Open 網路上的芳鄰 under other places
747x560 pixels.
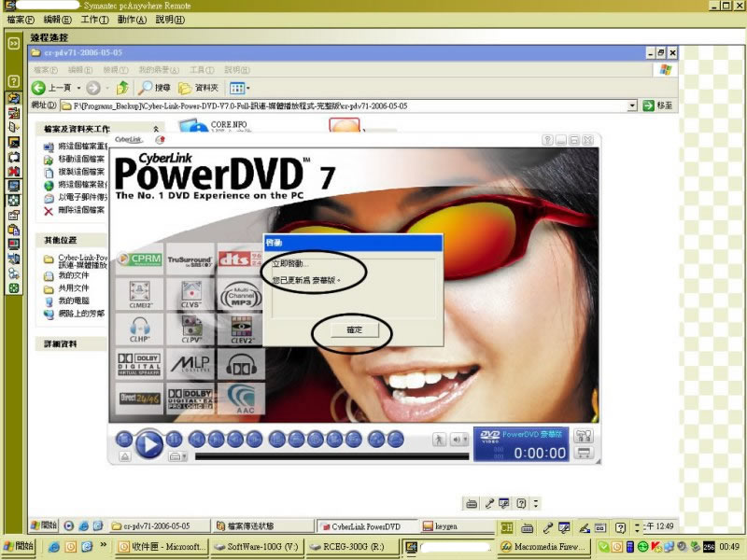point(75,314)
